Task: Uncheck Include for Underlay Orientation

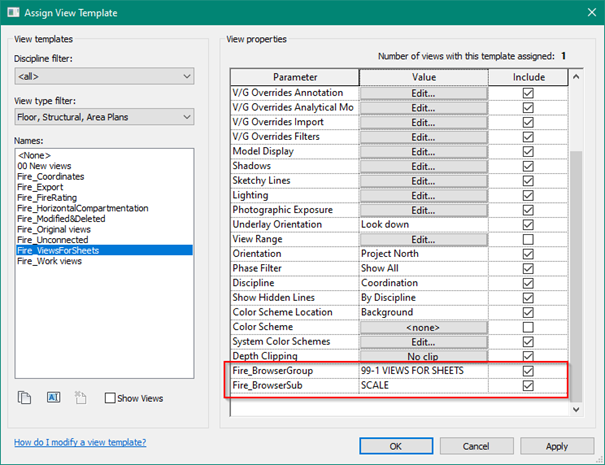Action: [528, 225]
